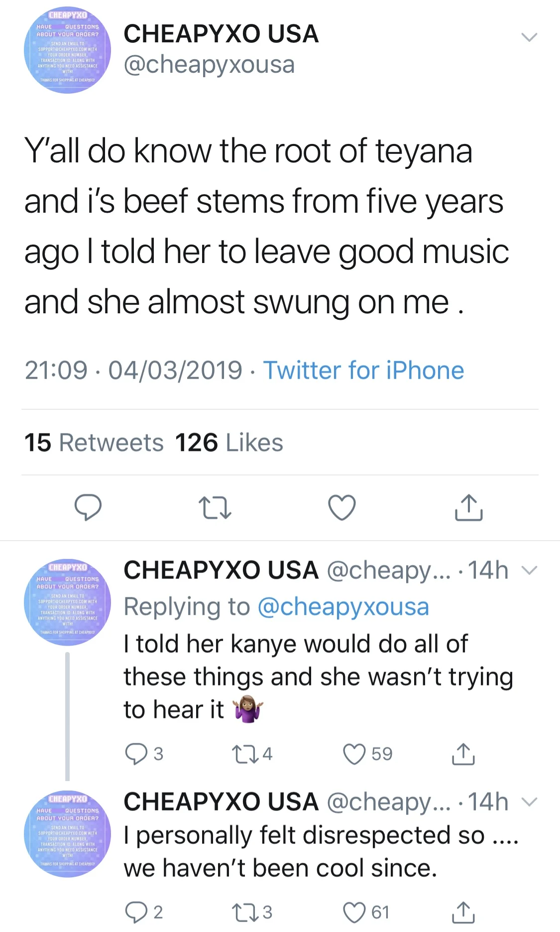This screenshot has width=560, height=932.
Task: View the 15 Retweets list
Action: 94,442
